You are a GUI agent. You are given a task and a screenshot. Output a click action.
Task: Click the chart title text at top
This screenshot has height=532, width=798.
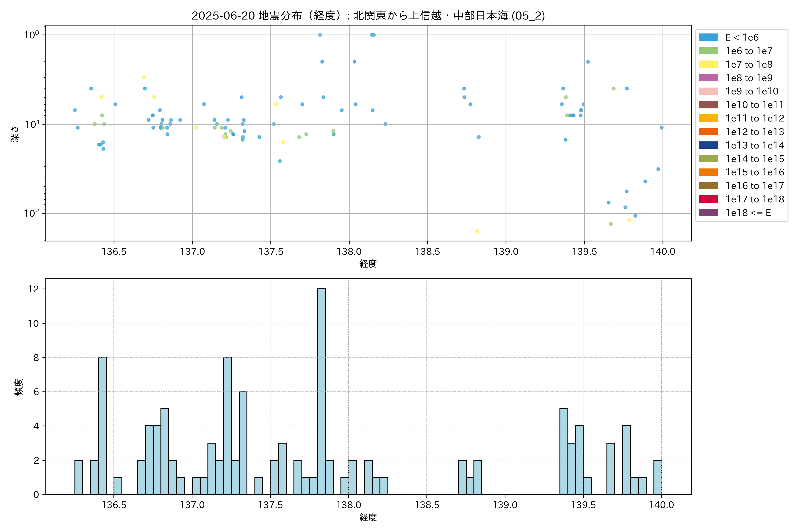[368, 16]
